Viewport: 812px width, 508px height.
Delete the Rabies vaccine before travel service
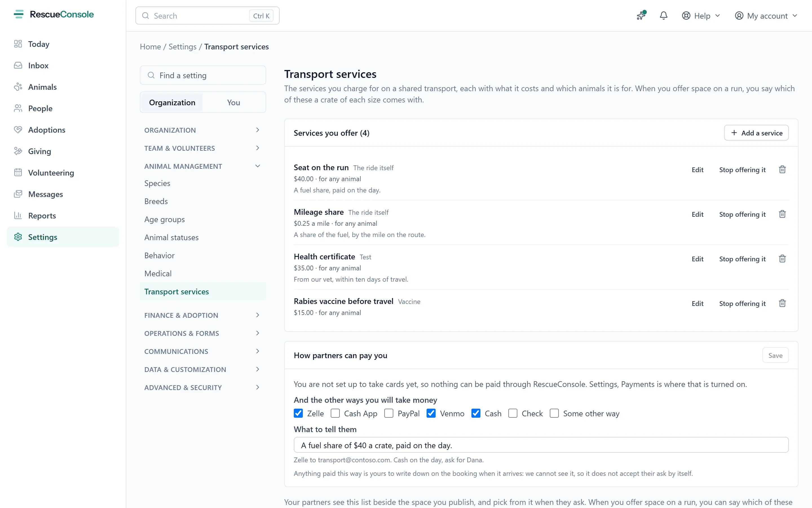[782, 304]
